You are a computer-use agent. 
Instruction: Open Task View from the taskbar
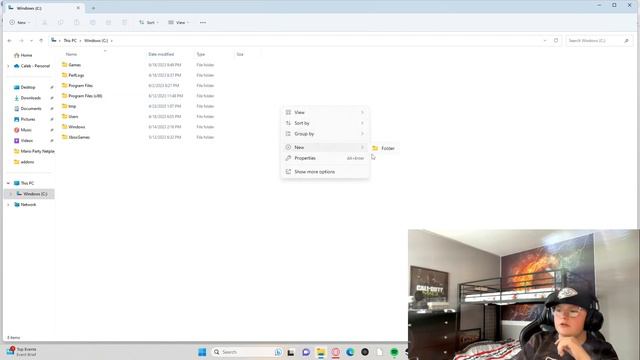coord(291,352)
